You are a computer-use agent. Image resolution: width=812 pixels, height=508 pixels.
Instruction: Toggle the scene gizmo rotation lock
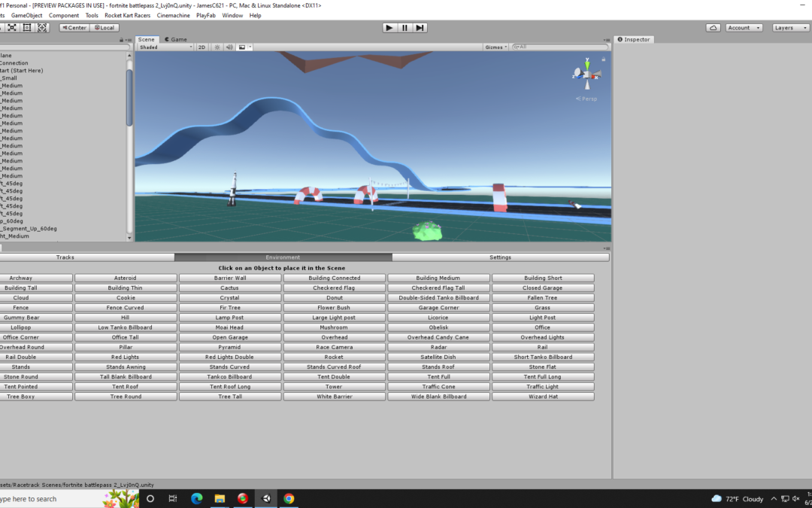[603, 59]
